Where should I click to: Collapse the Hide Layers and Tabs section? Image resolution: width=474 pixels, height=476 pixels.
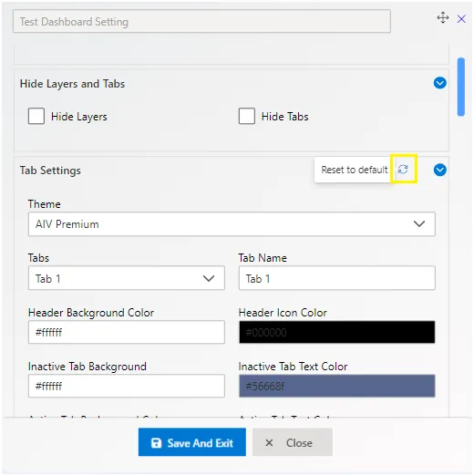[440, 83]
